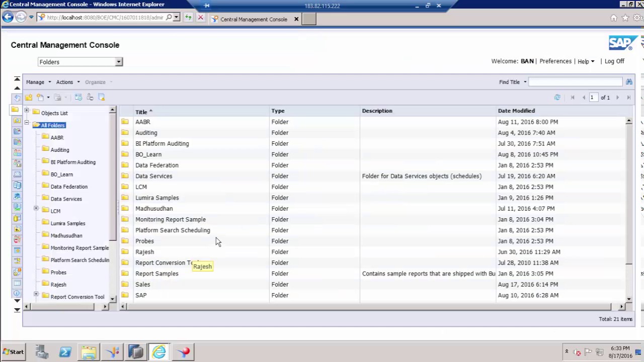Screen dimensions: 644x362
Task: Click the Preferences link
Action: pos(555,61)
